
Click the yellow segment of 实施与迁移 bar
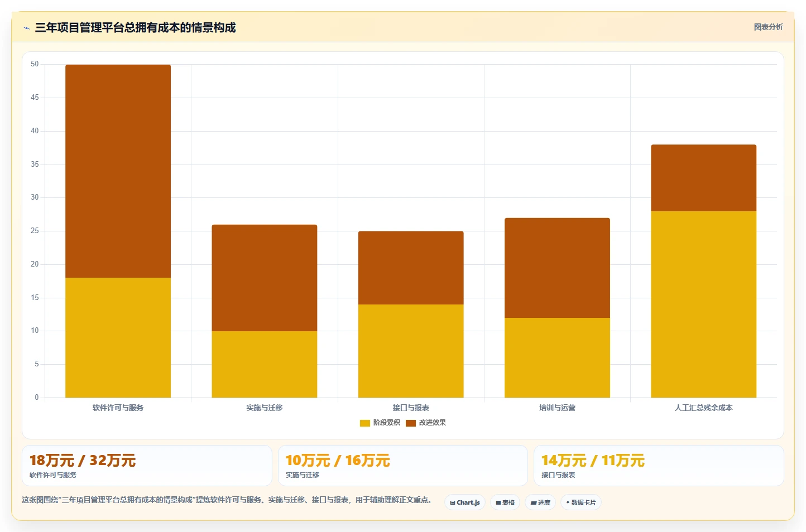click(x=265, y=364)
